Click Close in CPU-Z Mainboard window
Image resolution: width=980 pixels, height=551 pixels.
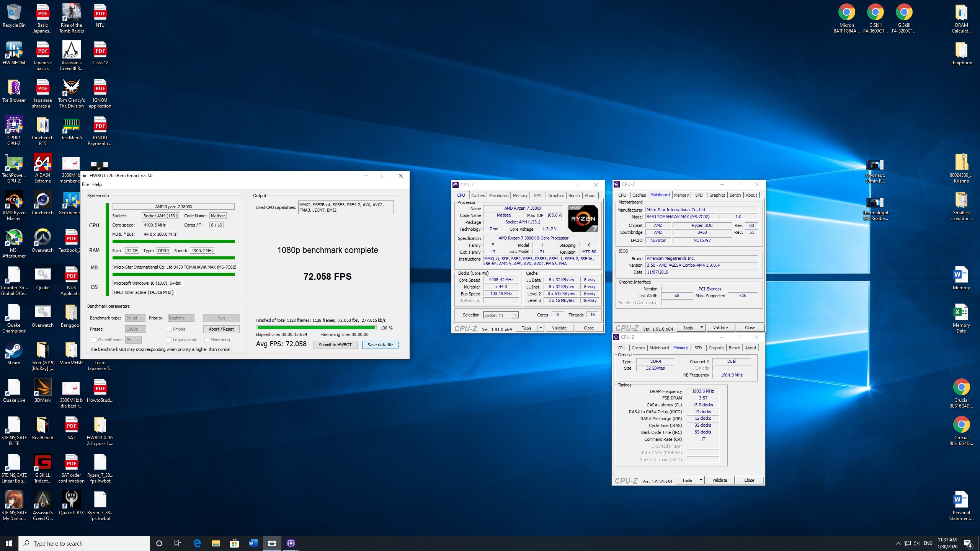click(750, 328)
